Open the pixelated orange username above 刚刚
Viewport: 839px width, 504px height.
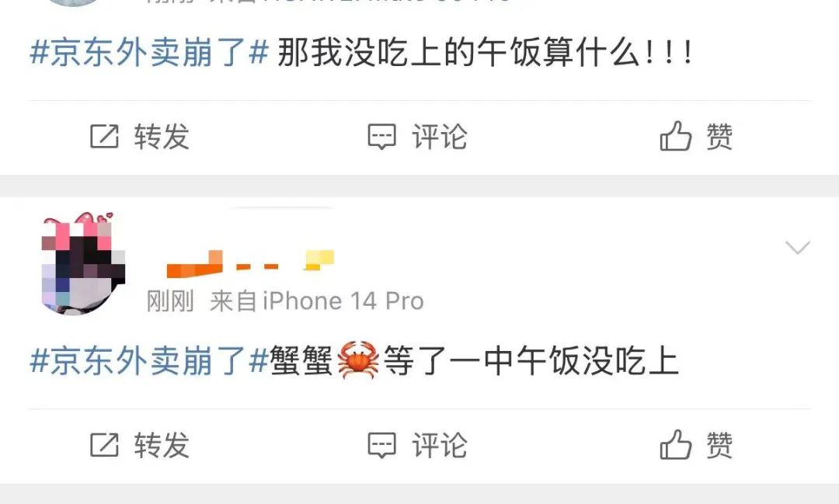tap(250, 264)
